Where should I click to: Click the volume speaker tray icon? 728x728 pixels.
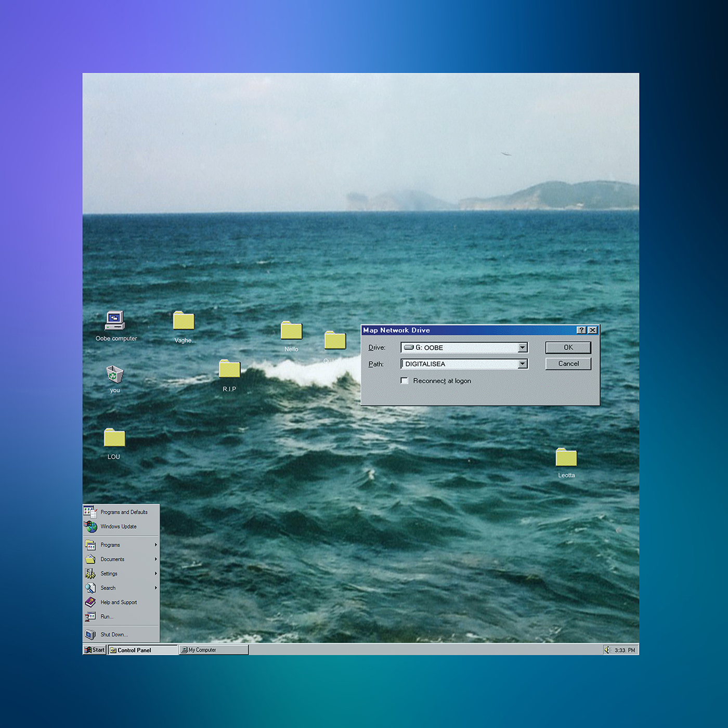(x=607, y=650)
